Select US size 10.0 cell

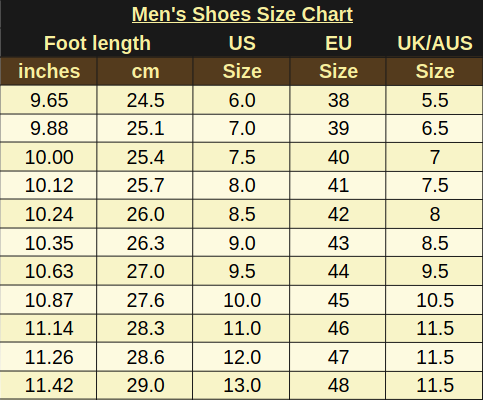coord(242,300)
